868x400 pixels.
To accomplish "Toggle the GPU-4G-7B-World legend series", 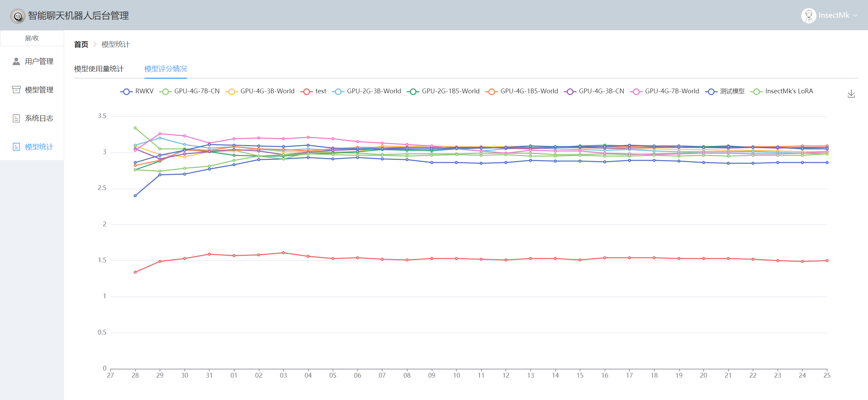I will (665, 91).
